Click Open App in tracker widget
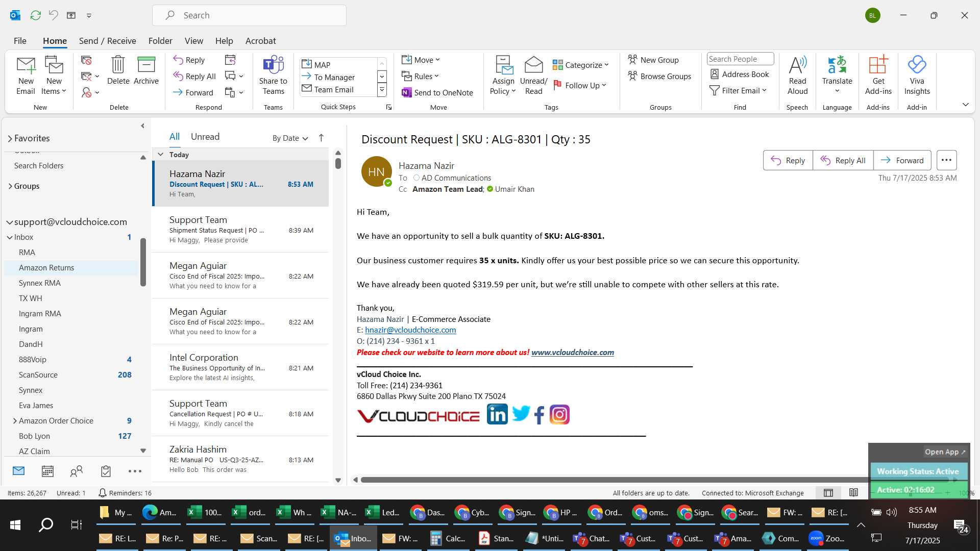The image size is (980, 551). click(x=945, y=452)
